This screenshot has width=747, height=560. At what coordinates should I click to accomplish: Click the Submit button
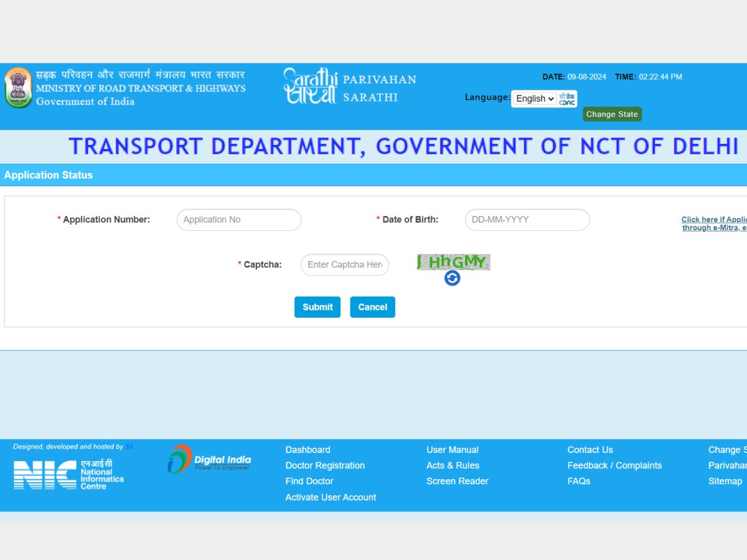(x=317, y=307)
